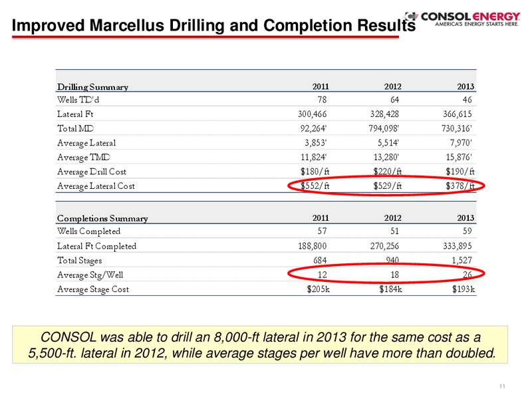Select the Average Stg/Well value 18
This screenshot has height=399, width=532.
394,275
